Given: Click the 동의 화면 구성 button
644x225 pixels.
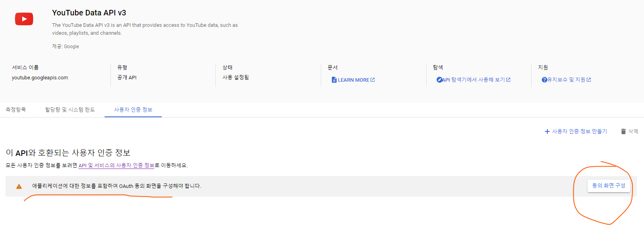Looking at the screenshot, I should (608, 186).
